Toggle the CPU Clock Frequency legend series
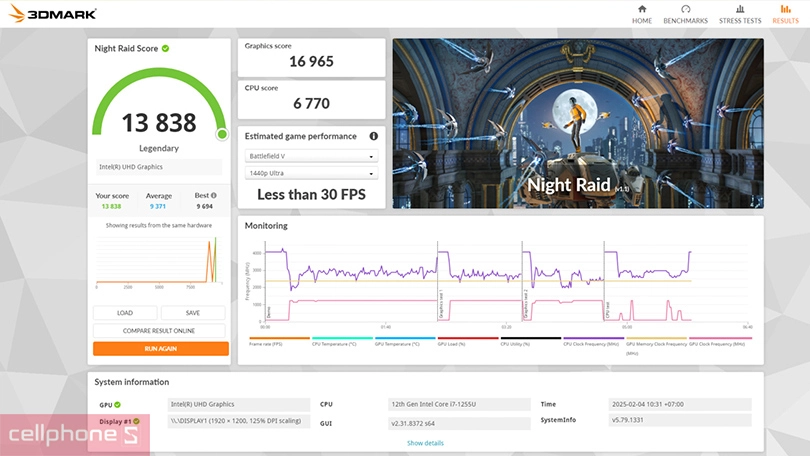Viewport: 810px width, 456px height. 589,343
